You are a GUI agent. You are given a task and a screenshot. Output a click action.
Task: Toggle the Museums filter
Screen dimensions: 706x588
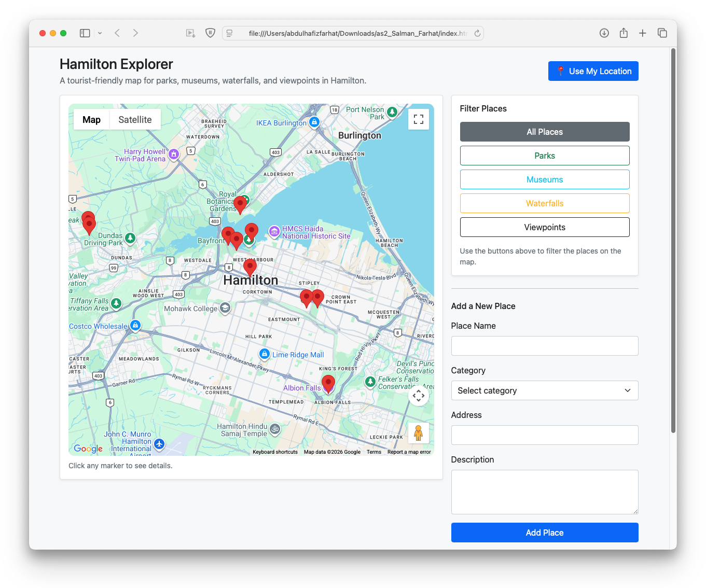[544, 179]
